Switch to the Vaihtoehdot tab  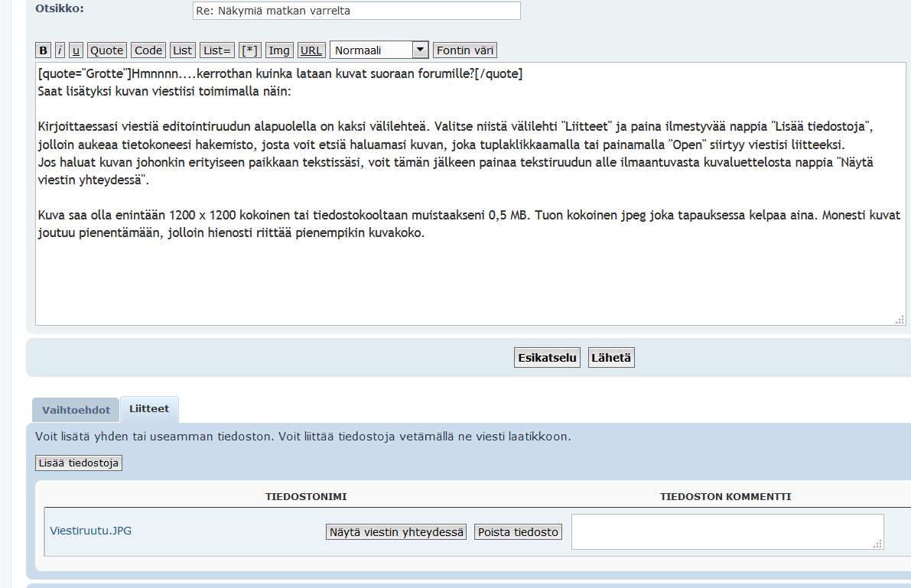76,410
